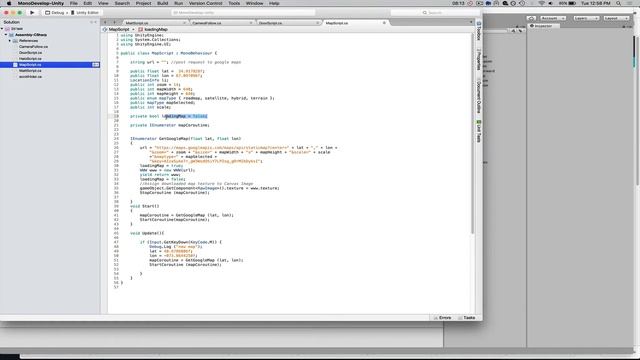Expand the References folder arrow
Screen dimensions: 640x360
click(x=10, y=41)
